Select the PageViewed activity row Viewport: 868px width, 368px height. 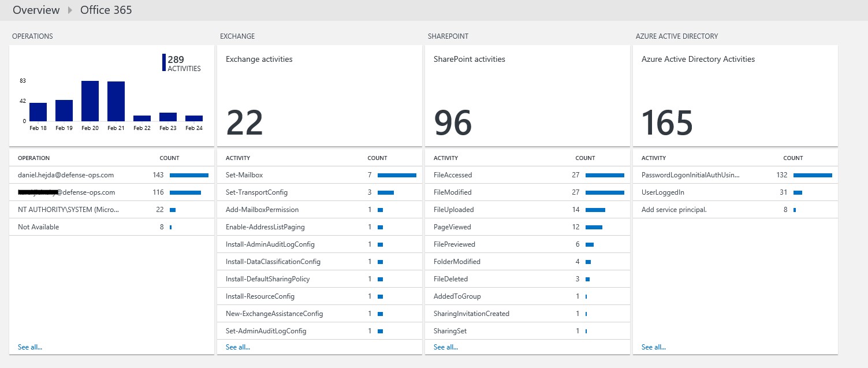[527, 227]
